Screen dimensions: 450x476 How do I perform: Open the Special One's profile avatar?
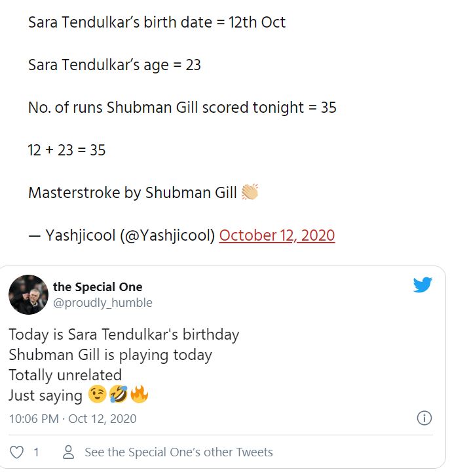[x=28, y=294]
